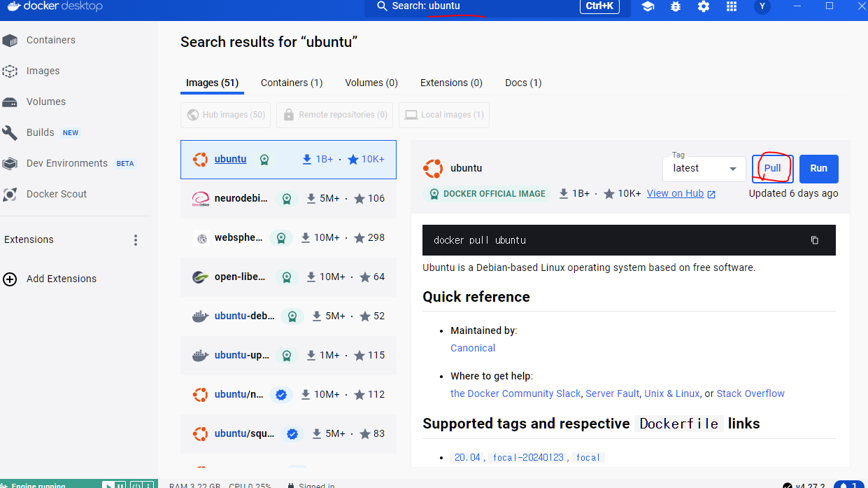
Task: Open the Troubleshoot bug icon
Action: [676, 6]
